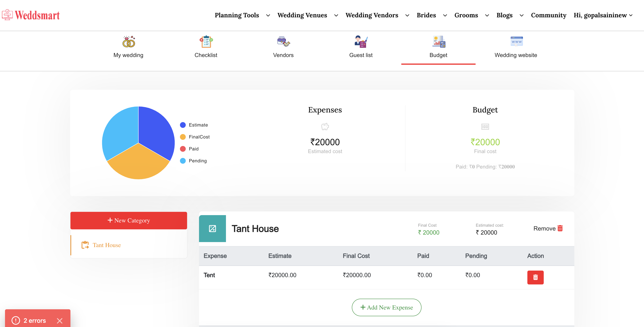644x327 pixels.
Task: Click the Tant House edit icon
Action: coord(212,228)
